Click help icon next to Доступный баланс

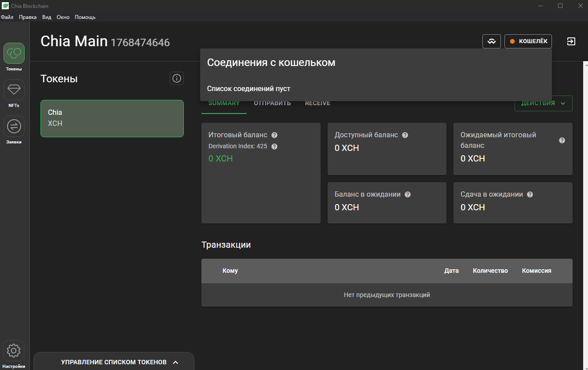click(x=405, y=135)
